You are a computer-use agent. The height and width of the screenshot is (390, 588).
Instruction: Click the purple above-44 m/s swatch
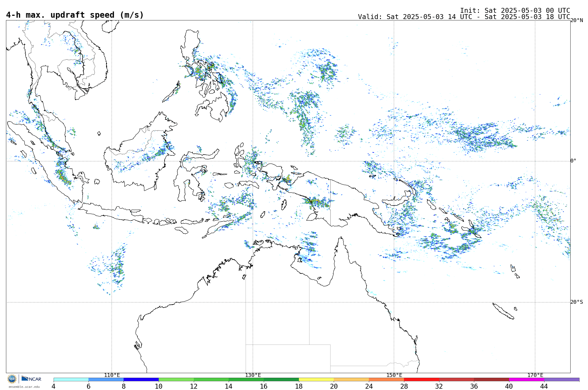562,379
